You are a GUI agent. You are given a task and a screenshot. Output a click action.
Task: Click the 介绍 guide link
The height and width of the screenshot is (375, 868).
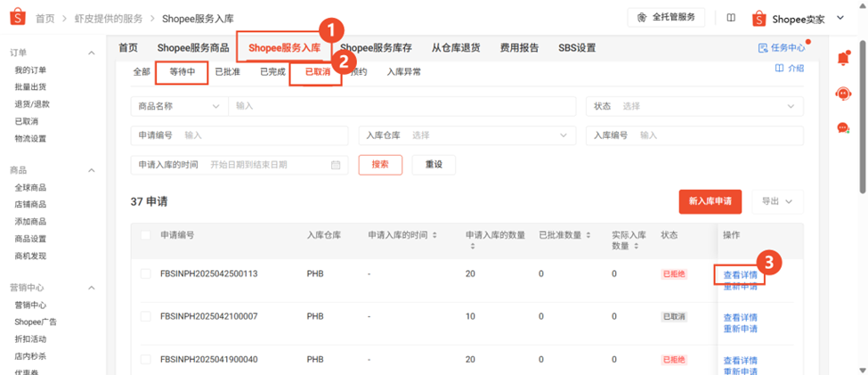click(790, 69)
